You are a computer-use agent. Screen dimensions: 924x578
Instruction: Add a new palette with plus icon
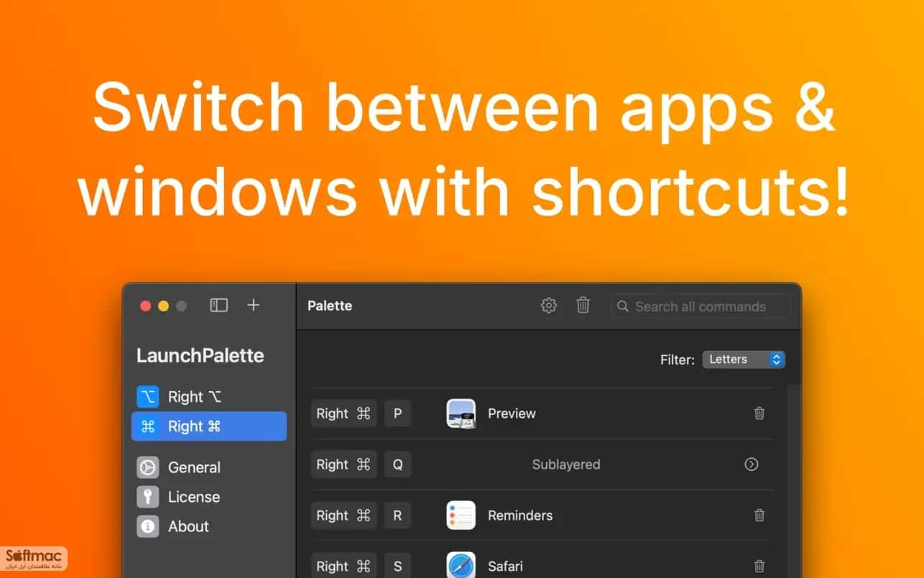(x=254, y=306)
